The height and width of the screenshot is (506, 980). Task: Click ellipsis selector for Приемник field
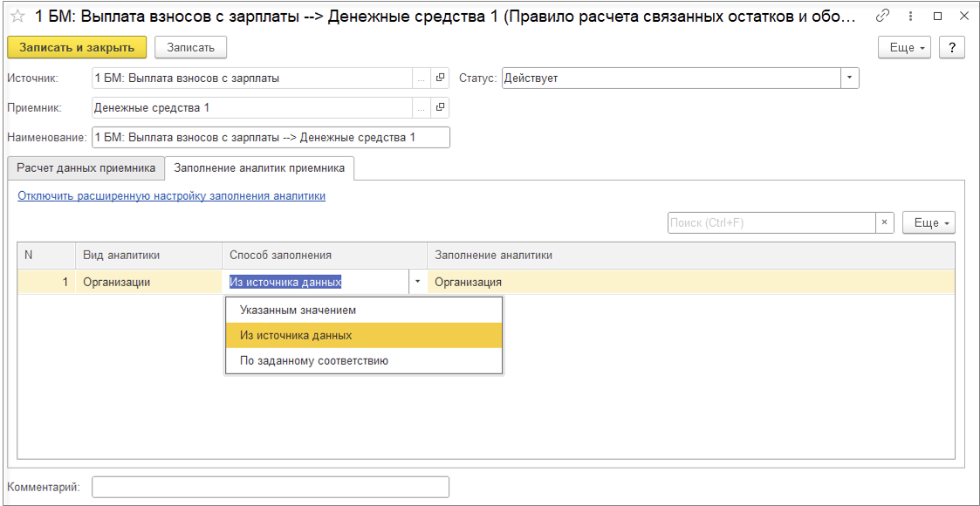tap(421, 108)
